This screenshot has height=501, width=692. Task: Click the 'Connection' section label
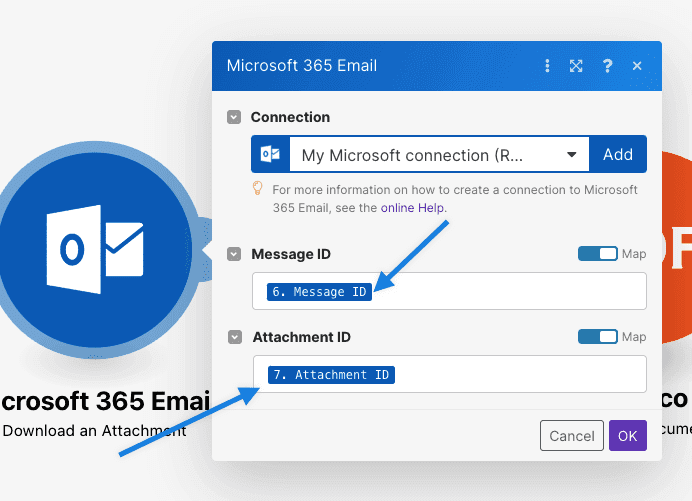(290, 117)
